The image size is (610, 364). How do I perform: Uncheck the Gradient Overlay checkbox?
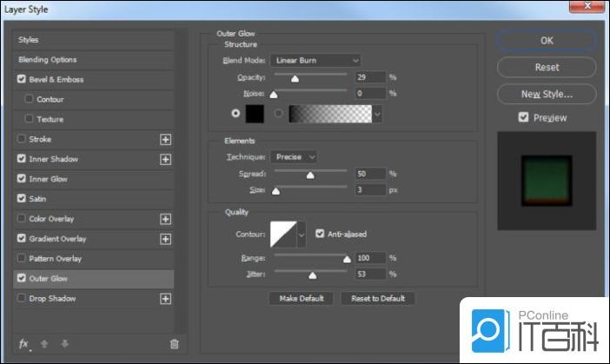(22, 238)
